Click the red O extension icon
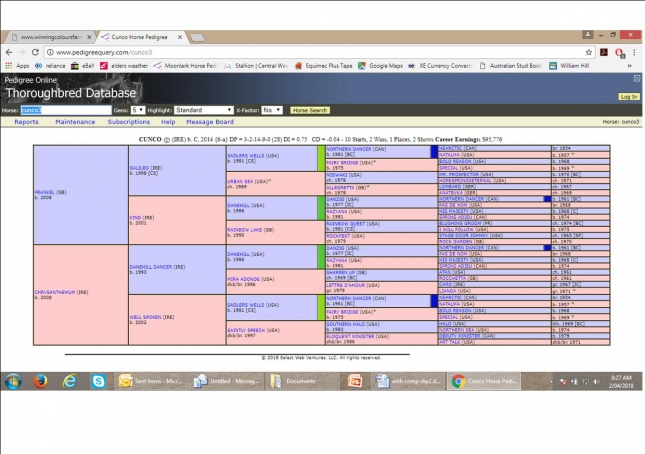This screenshot has width=645, height=454. 619,53
